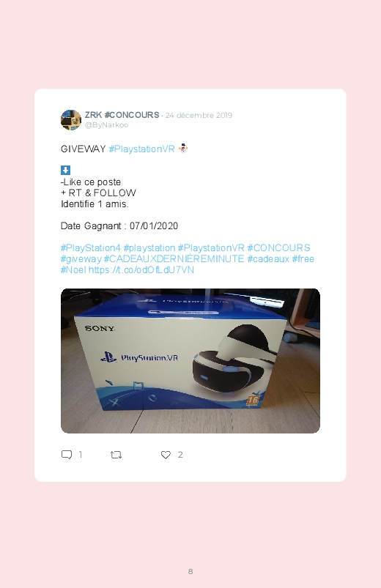Open the lowercase #playstation hashtag link
Viewport: 381px width, 588px height.
click(x=149, y=248)
